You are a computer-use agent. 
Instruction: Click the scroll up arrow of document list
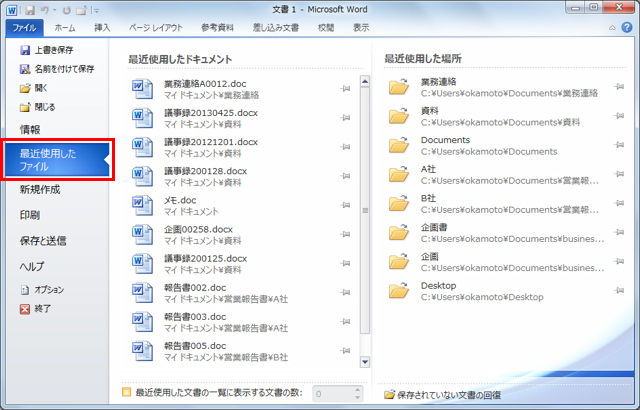point(365,81)
